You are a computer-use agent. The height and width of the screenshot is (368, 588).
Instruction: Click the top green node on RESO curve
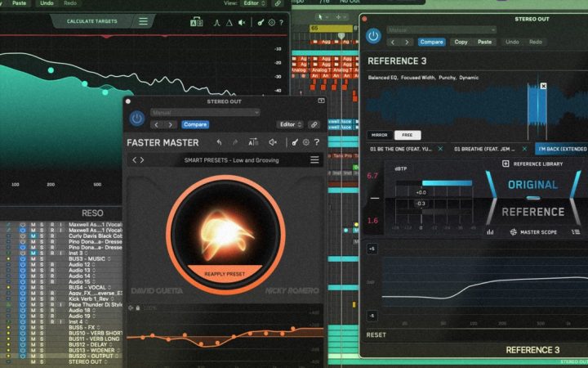pyautogui.click(x=51, y=70)
